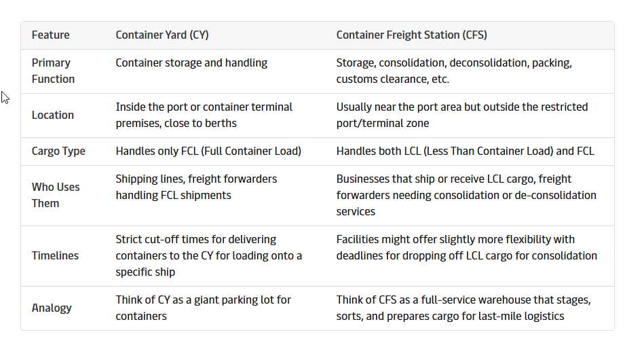Image resolution: width=644 pixels, height=343 pixels.
Task: Click the Location row label
Action: (x=53, y=115)
